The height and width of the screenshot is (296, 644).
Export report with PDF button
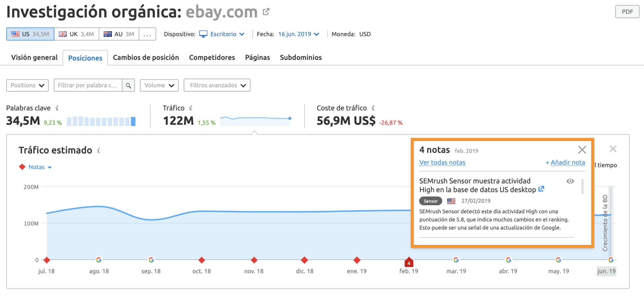[x=627, y=12]
